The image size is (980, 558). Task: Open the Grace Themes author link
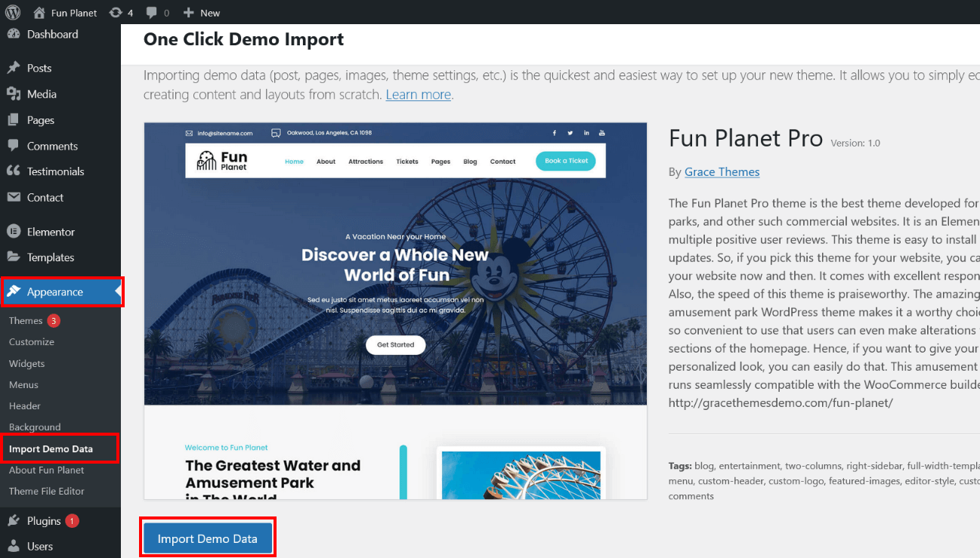click(722, 172)
